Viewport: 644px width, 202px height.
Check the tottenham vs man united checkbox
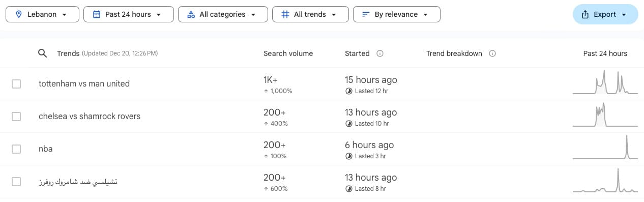16,84
